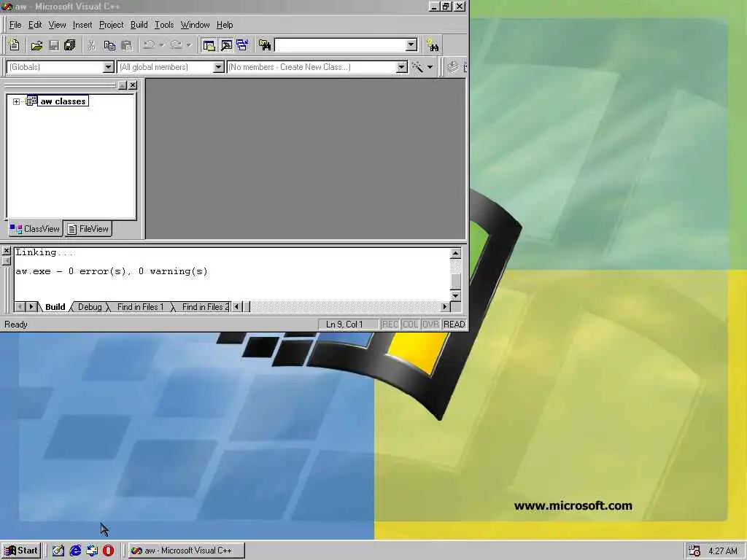747x560 pixels.
Task: Select the aw classes tree item
Action: click(x=63, y=101)
